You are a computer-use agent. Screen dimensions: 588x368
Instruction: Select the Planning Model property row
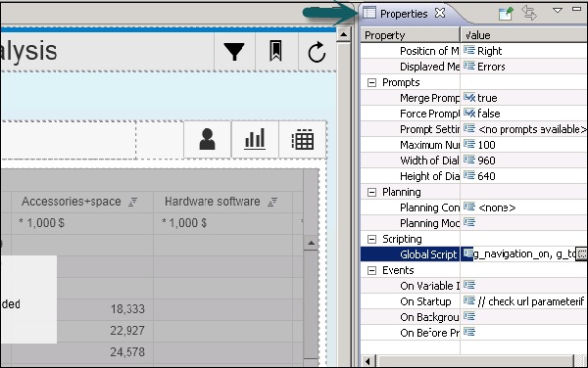click(474, 223)
